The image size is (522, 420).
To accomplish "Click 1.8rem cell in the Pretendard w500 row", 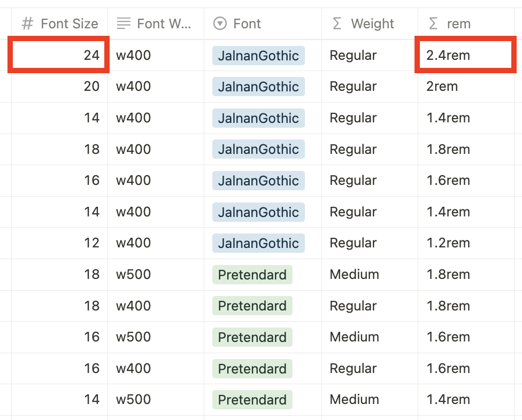I will 466,275.
